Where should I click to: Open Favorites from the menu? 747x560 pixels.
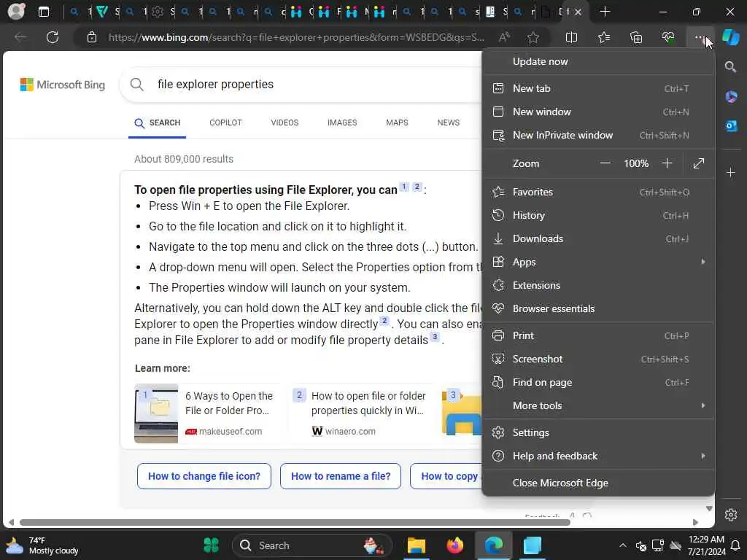pos(598,192)
